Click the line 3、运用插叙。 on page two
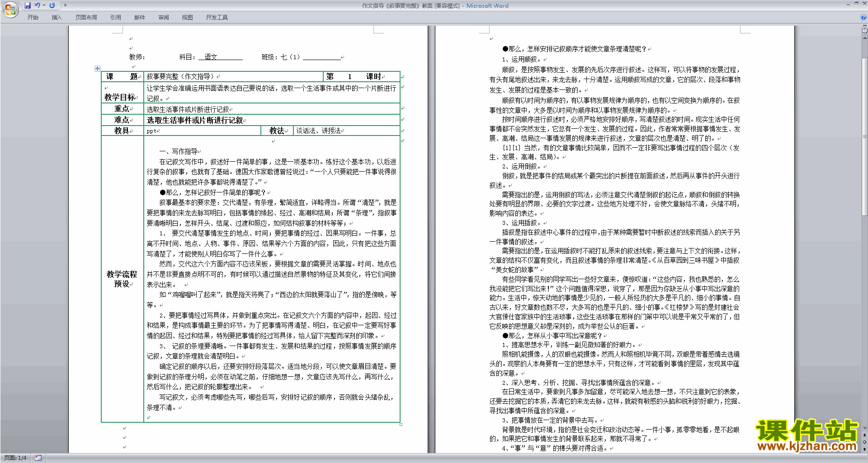 coord(522,223)
